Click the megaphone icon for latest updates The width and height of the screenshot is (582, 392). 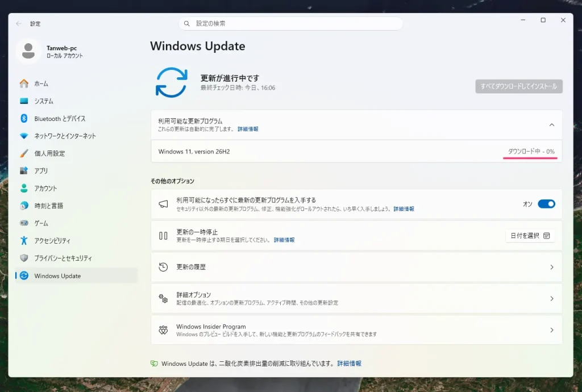[x=163, y=204]
